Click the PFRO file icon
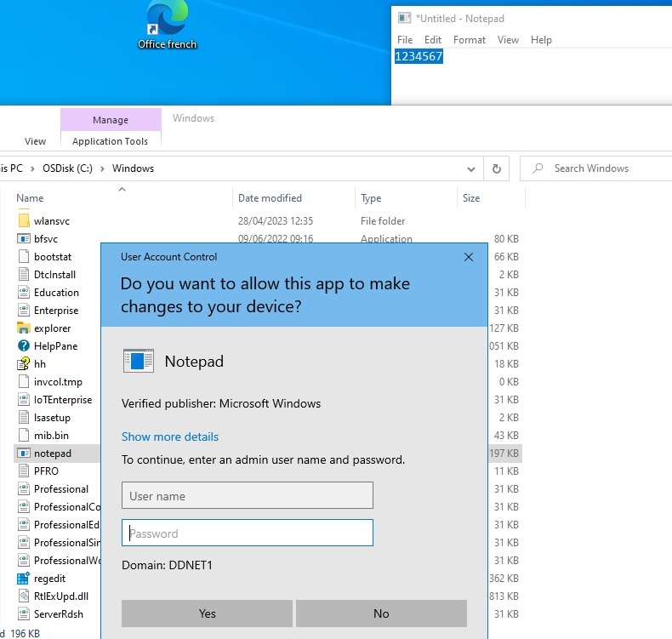672x639 pixels. pyautogui.click(x=24, y=471)
